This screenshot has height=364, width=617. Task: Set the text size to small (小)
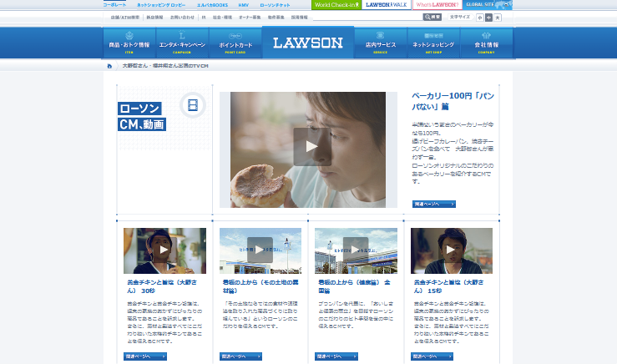click(480, 18)
